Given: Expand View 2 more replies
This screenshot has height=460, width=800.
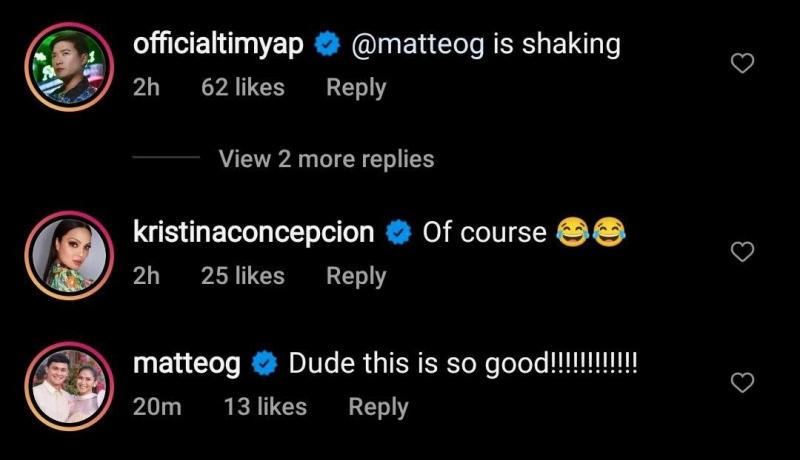Looking at the screenshot, I should (326, 159).
